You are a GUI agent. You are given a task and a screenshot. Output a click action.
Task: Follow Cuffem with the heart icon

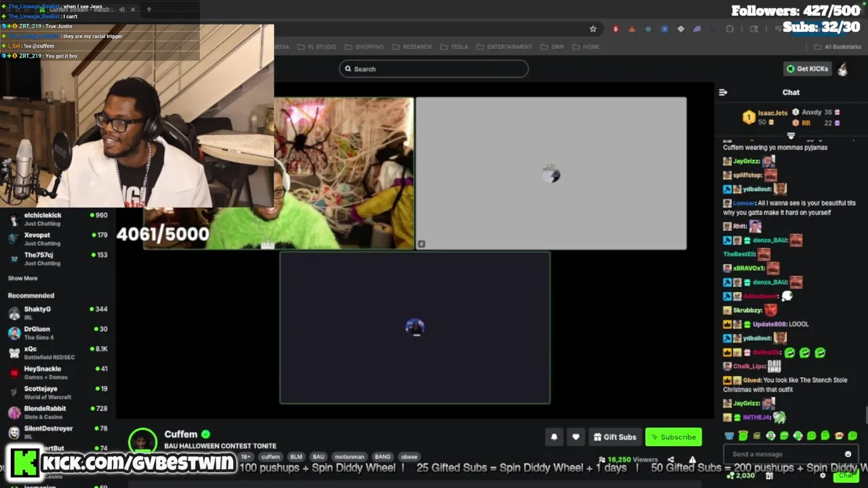point(576,437)
